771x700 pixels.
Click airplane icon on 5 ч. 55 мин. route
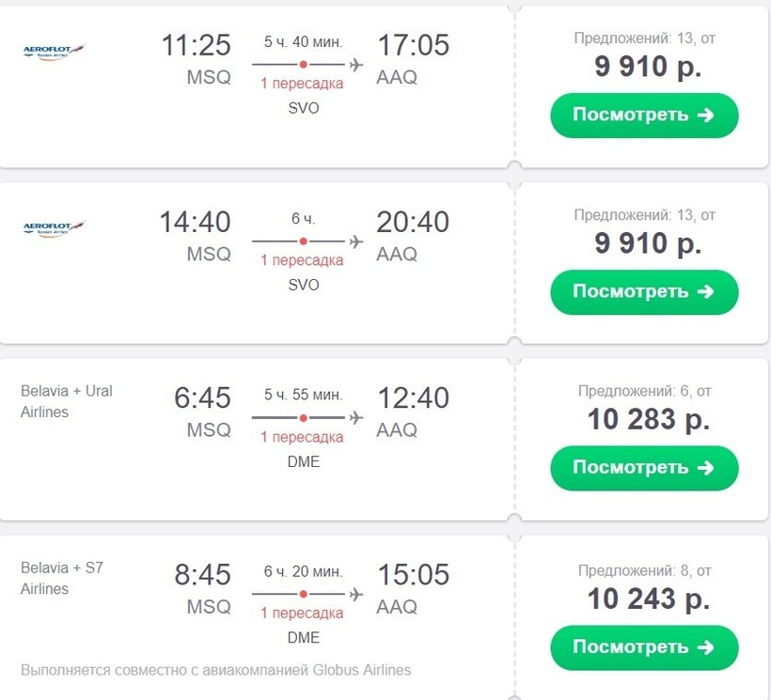point(356,417)
